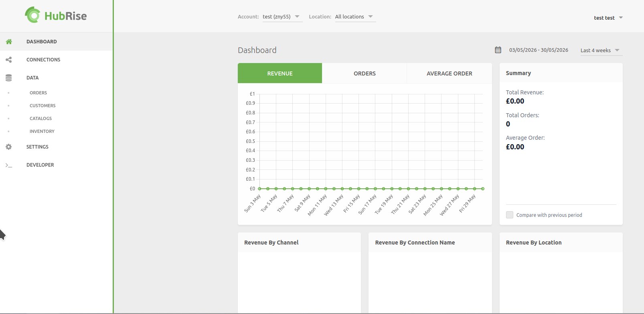Open Inventory under Data

[42, 131]
